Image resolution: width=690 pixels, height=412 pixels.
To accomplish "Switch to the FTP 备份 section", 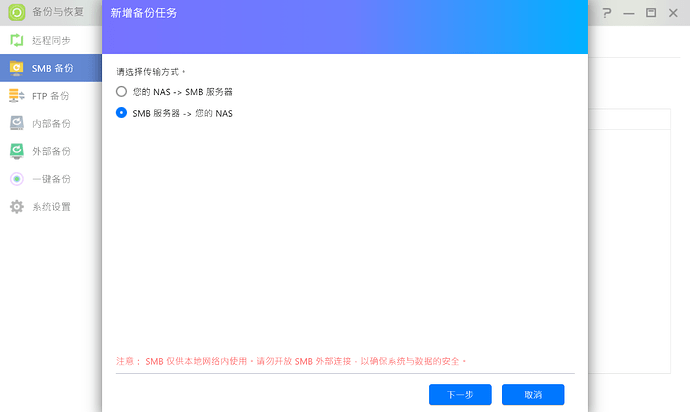I will coord(51,96).
